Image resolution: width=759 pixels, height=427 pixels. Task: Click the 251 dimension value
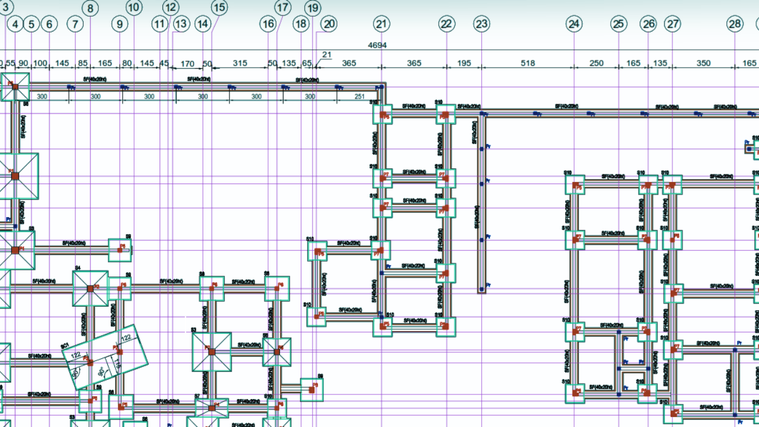point(360,96)
